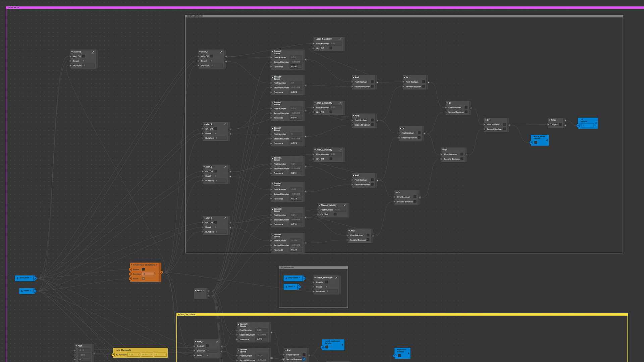Click expand icon on buzz patch

pyautogui.click(x=204, y=291)
